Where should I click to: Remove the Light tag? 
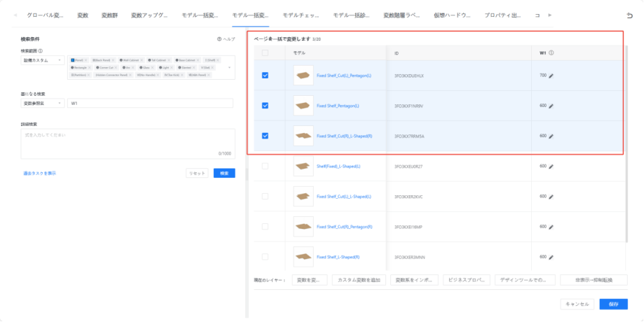pos(172,68)
